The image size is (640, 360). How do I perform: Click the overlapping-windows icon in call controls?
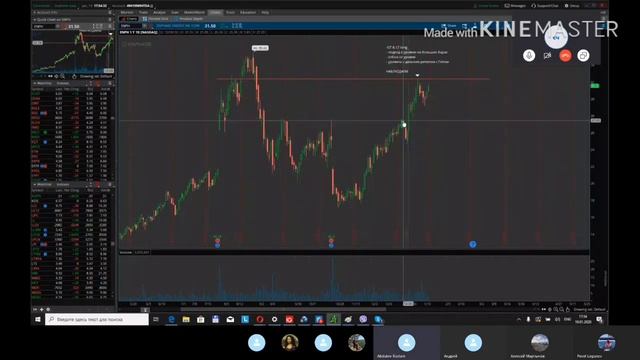(583, 56)
